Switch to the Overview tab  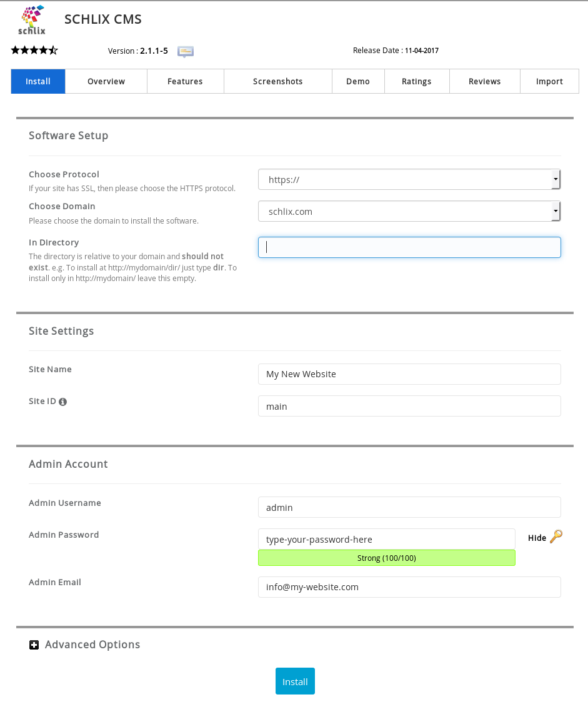pyautogui.click(x=106, y=81)
